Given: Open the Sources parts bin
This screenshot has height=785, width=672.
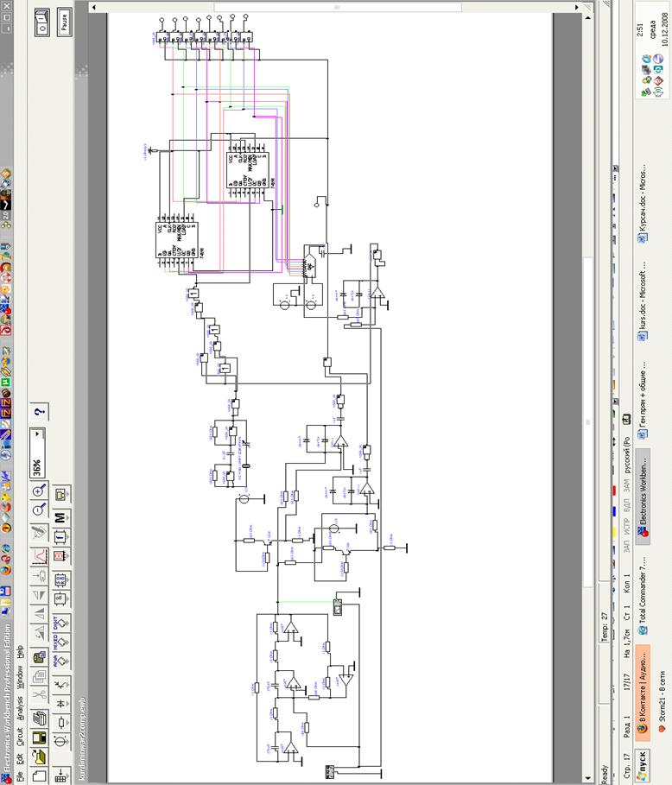Looking at the screenshot, I should click(60, 741).
